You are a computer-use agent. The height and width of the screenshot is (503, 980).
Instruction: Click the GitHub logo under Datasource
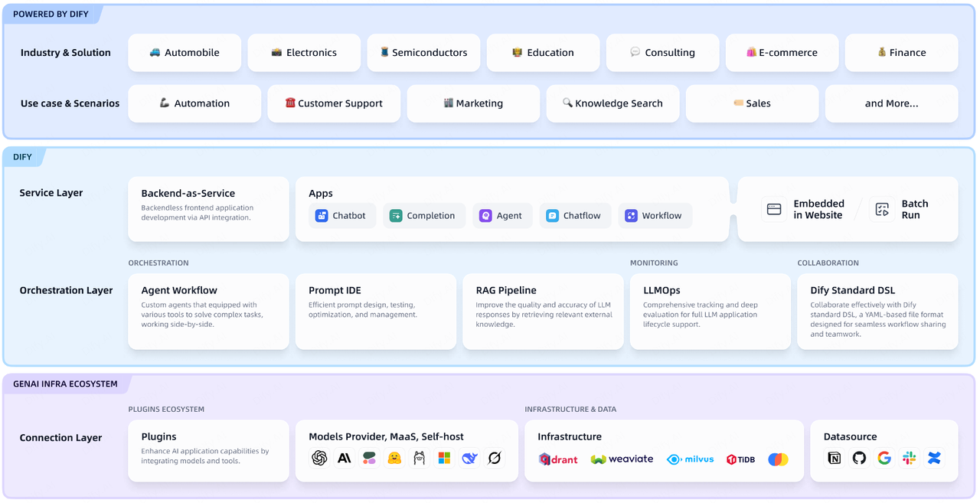(859, 458)
